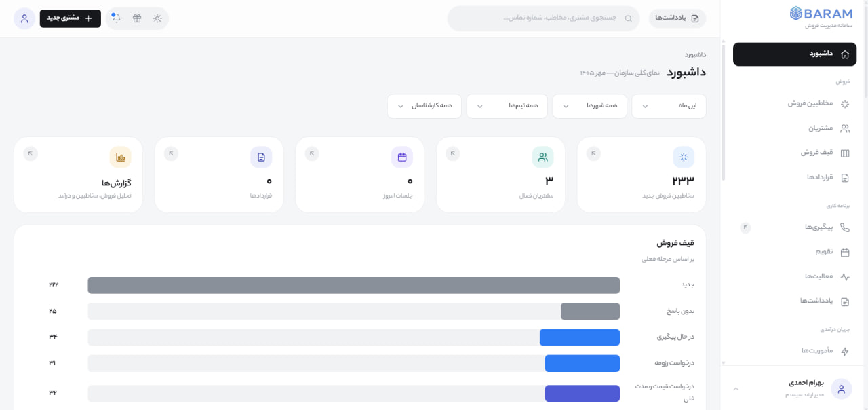
Task: Click the gift icon in top bar
Action: click(137, 18)
